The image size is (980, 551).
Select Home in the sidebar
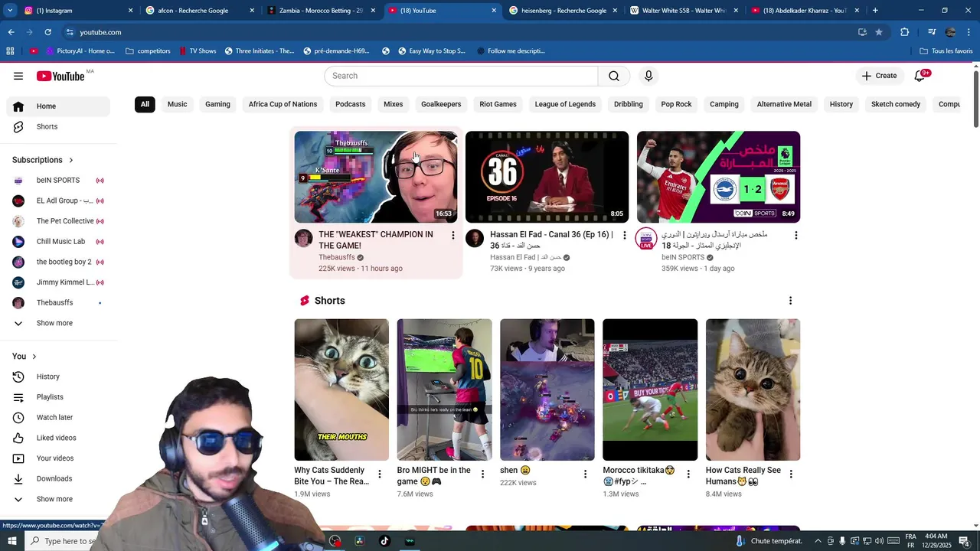coord(58,106)
